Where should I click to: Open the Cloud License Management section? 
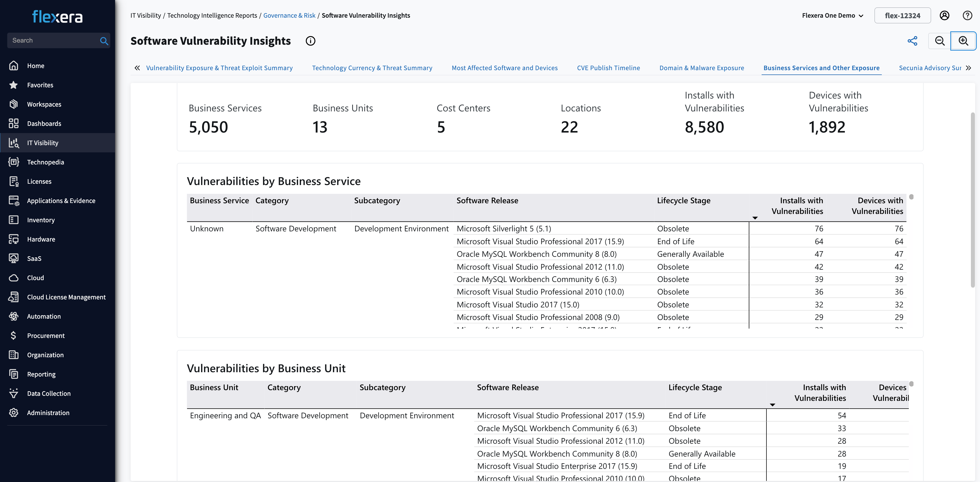pos(67,297)
